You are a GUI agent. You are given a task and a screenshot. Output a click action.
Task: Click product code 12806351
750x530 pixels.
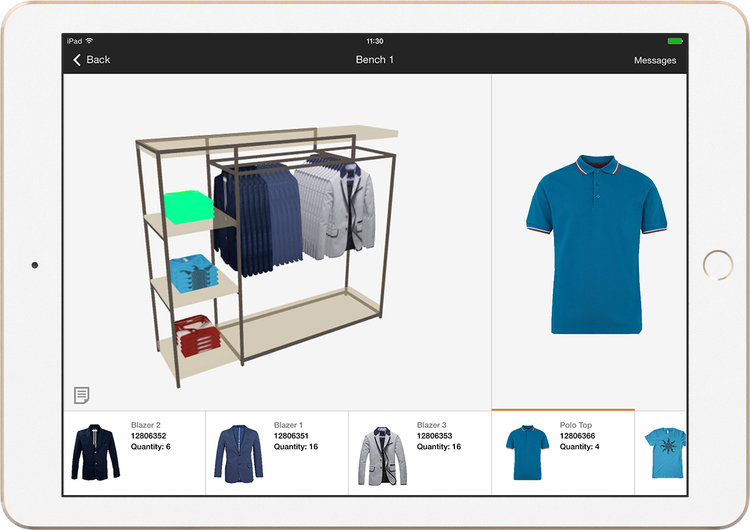291,436
